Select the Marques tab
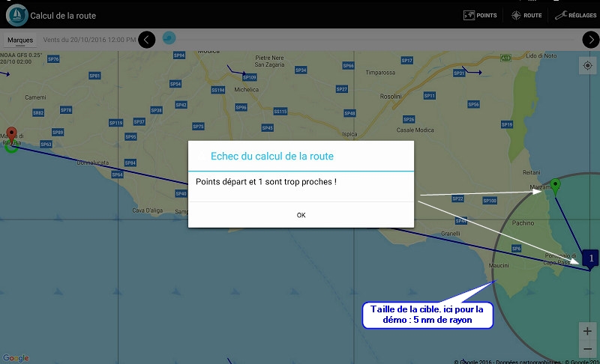600x364 pixels. [x=19, y=40]
